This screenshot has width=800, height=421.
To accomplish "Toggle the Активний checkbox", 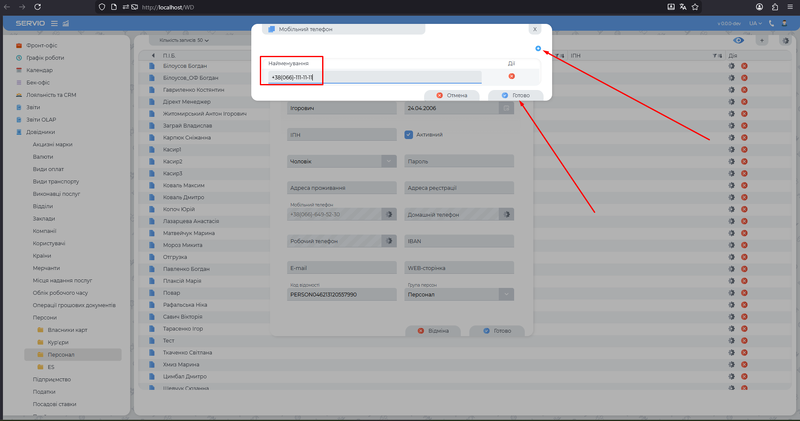I will [x=409, y=134].
